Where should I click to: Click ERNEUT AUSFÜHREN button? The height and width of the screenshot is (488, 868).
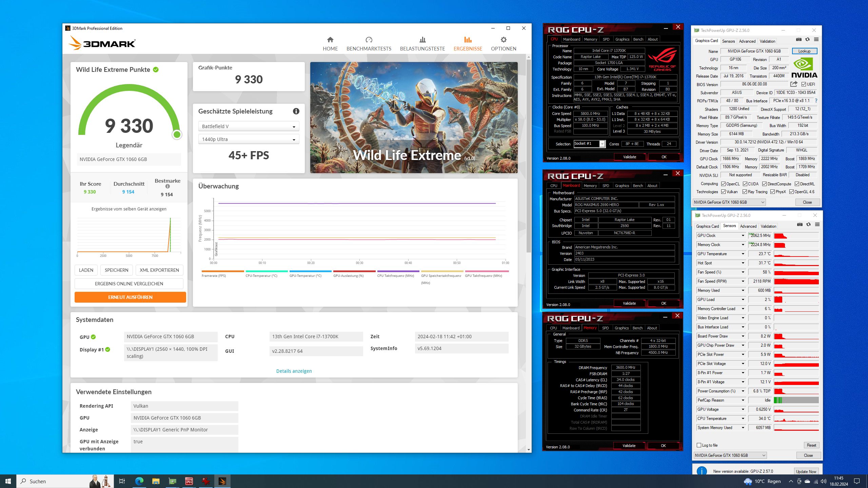pos(130,297)
